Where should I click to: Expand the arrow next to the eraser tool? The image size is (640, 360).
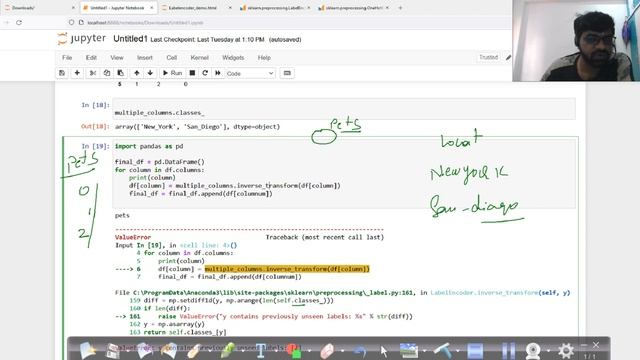(342, 351)
